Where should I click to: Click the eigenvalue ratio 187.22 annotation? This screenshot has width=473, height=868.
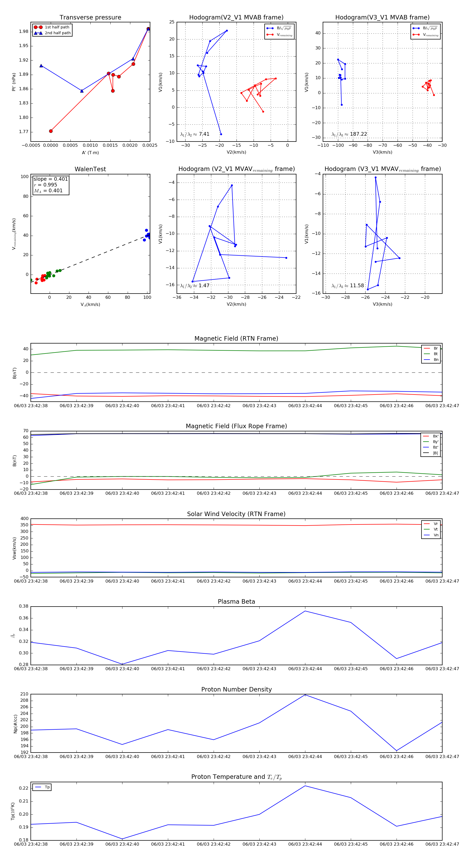coord(349,134)
